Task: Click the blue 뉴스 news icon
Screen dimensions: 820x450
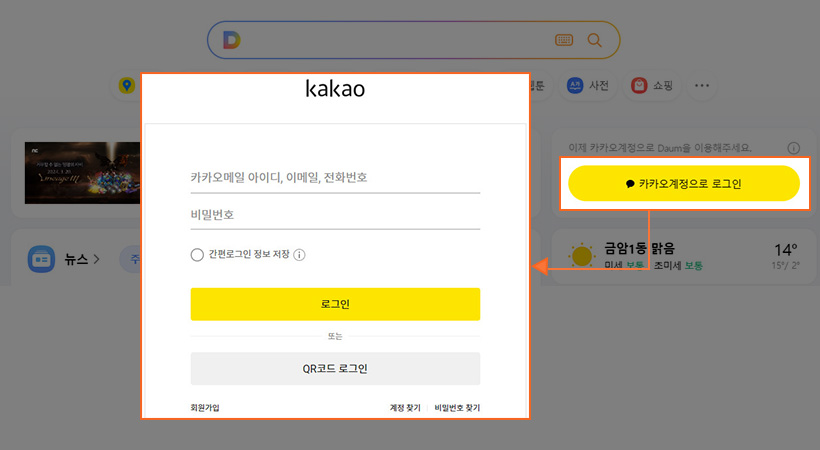Action: (x=41, y=259)
